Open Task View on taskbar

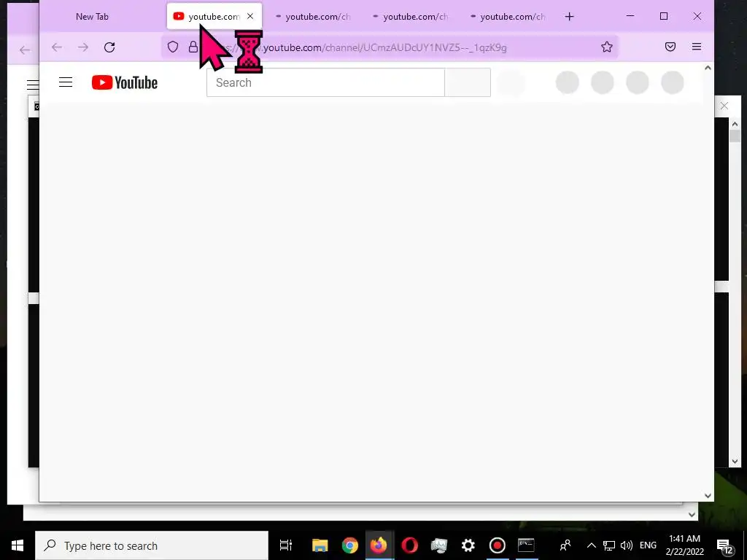286,545
